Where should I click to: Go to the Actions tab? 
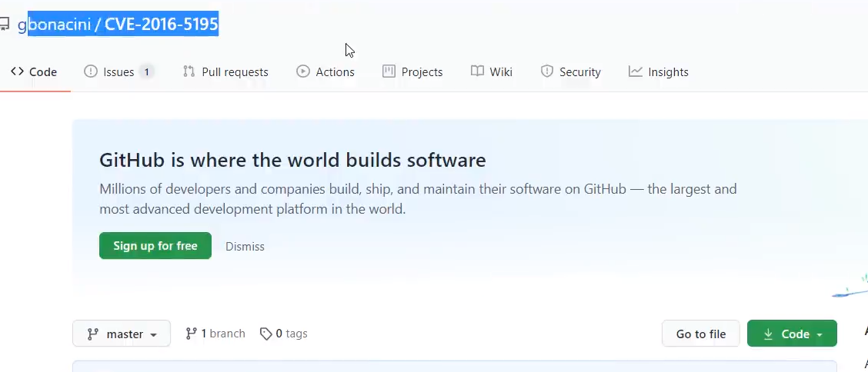coord(325,71)
